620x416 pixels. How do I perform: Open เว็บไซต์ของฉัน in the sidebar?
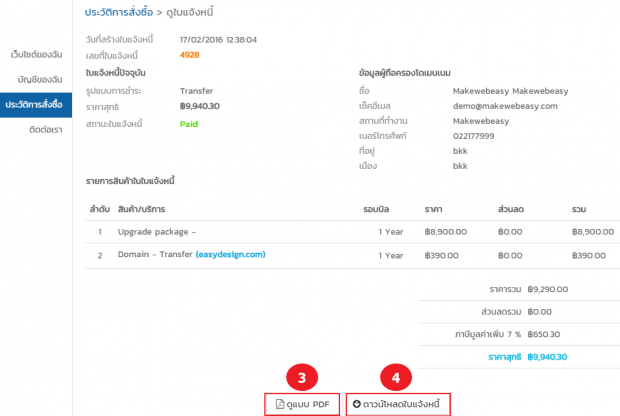36,52
